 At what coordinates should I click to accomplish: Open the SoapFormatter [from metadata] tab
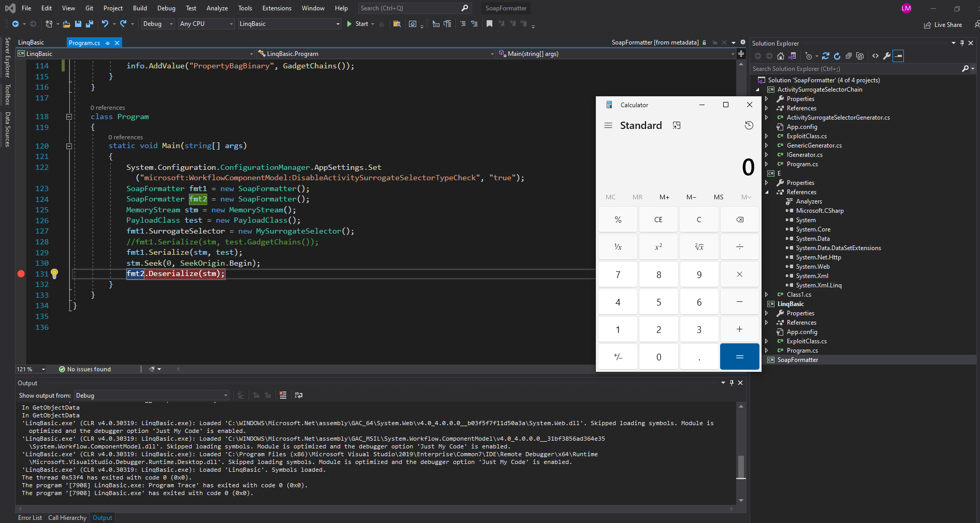[x=655, y=42]
